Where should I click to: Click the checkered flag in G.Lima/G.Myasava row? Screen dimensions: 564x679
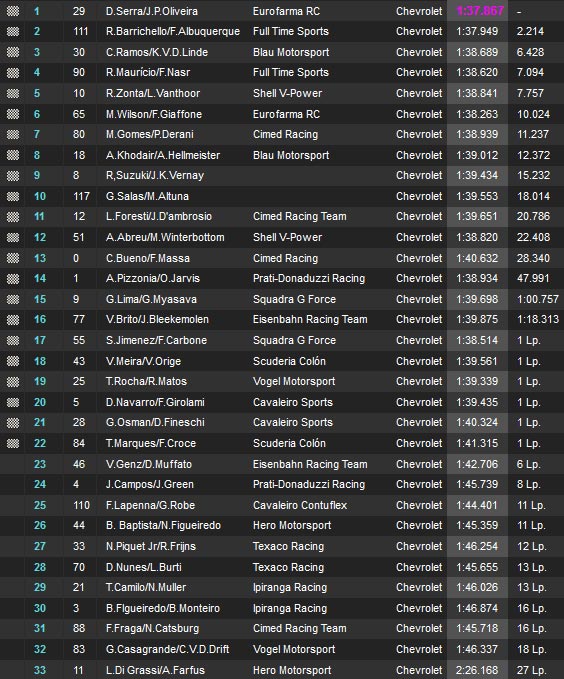13,299
